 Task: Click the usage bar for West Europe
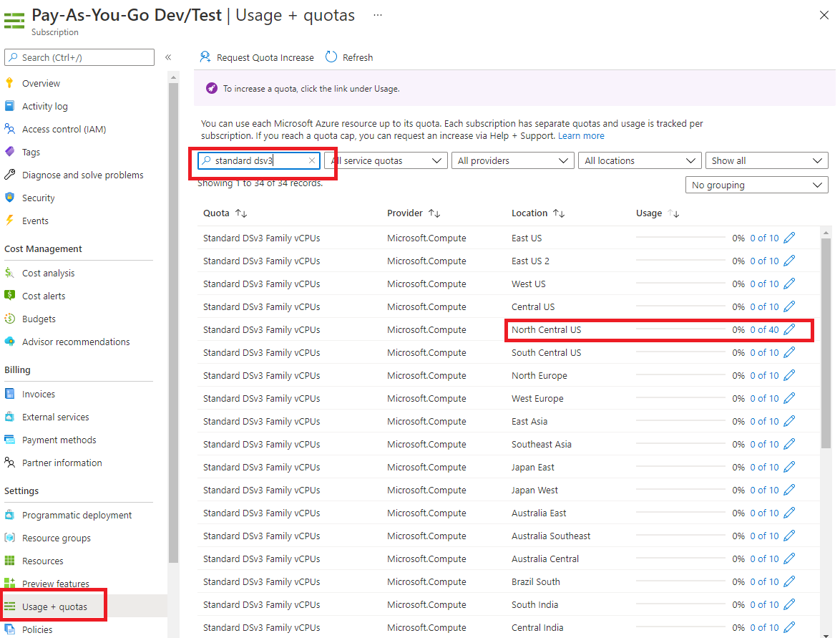tap(680, 398)
